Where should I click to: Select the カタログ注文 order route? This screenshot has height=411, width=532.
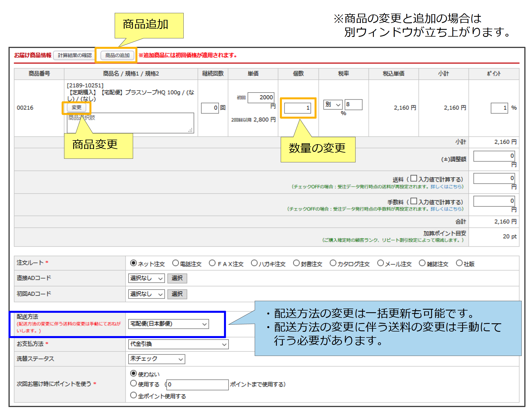(x=333, y=263)
